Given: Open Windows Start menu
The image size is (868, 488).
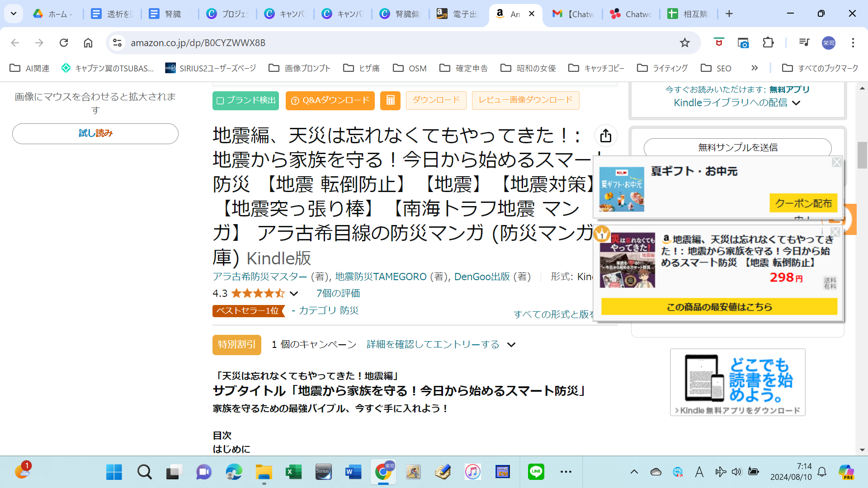Looking at the screenshot, I should pyautogui.click(x=114, y=472).
